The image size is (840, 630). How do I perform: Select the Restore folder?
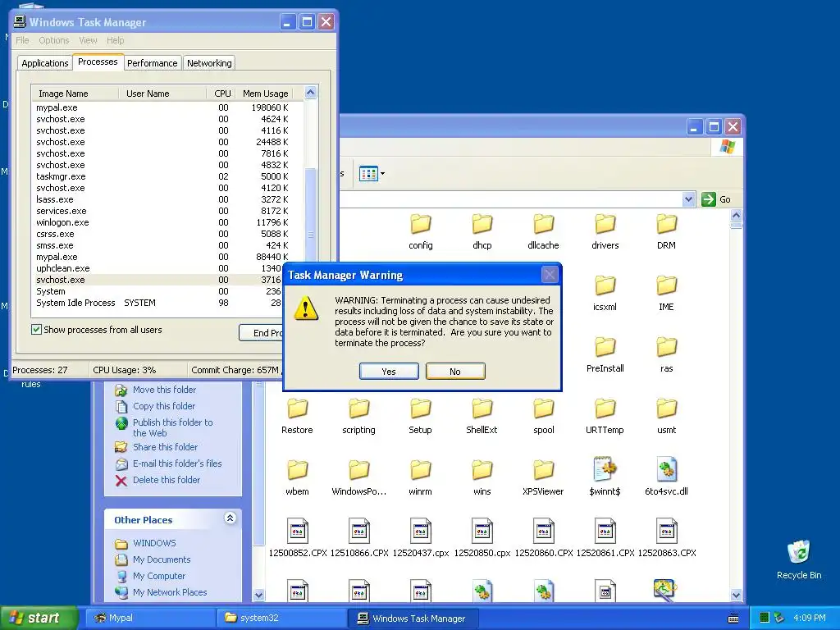click(x=297, y=416)
